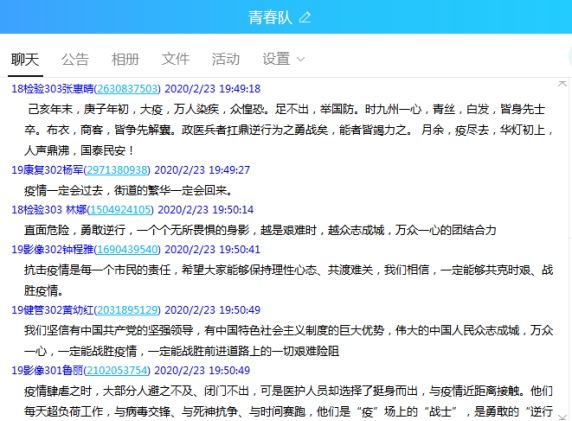This screenshot has width=572, height=421.
Task: Edit the group name 青春队 pencil icon
Action: [x=305, y=17]
